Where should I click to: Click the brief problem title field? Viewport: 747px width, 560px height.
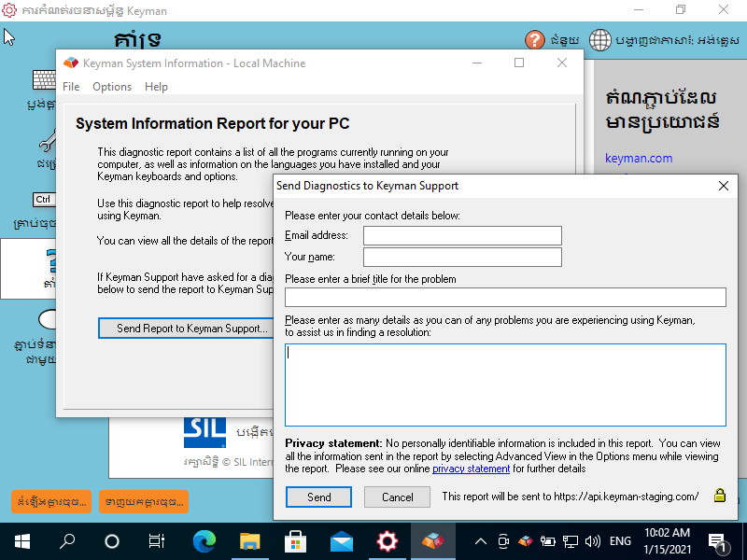coord(505,297)
